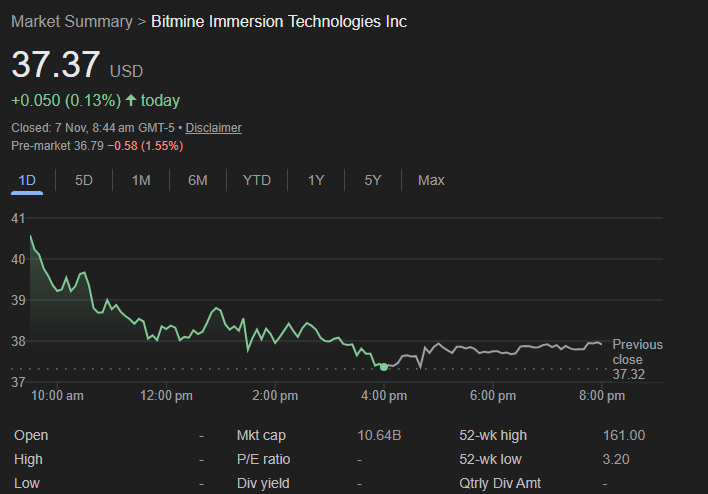Show the 1M chart range

[141, 180]
